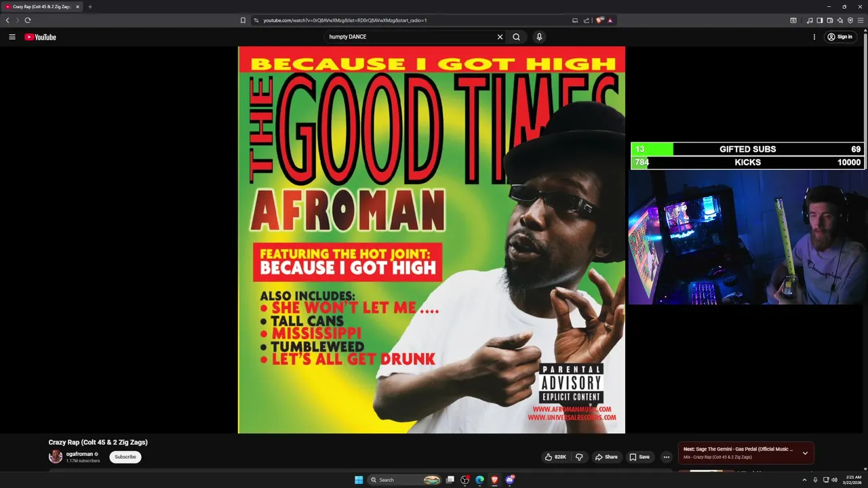868x488 pixels.
Task: Open OBS Studio from the taskbar
Action: (465, 480)
